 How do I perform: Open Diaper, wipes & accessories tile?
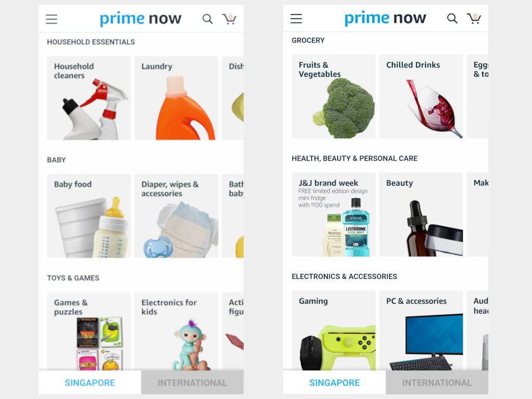click(x=177, y=216)
